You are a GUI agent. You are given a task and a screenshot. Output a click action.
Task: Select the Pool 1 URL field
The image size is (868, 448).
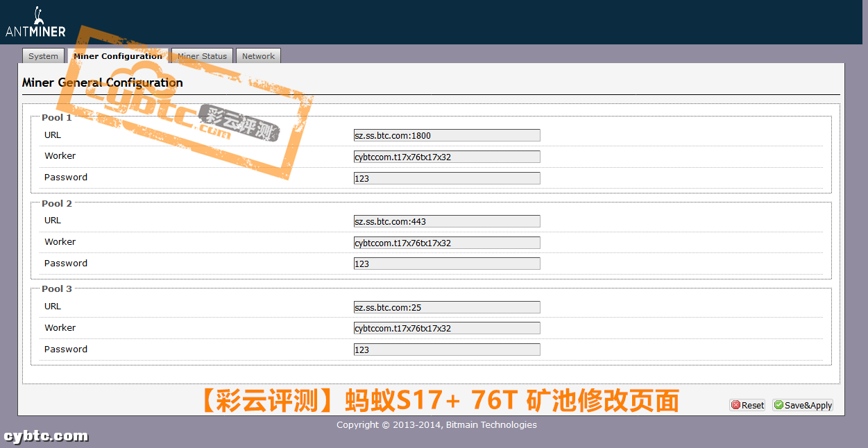[446, 135]
